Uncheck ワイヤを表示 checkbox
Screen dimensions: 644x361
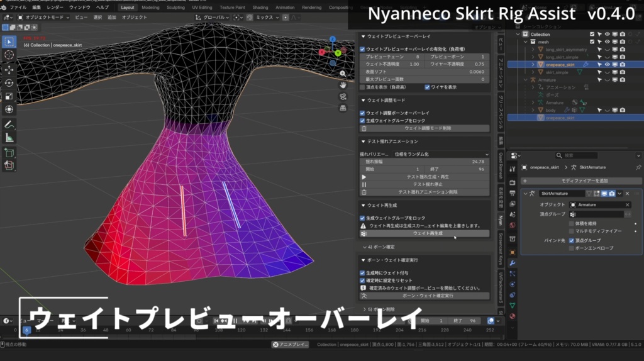coord(427,87)
